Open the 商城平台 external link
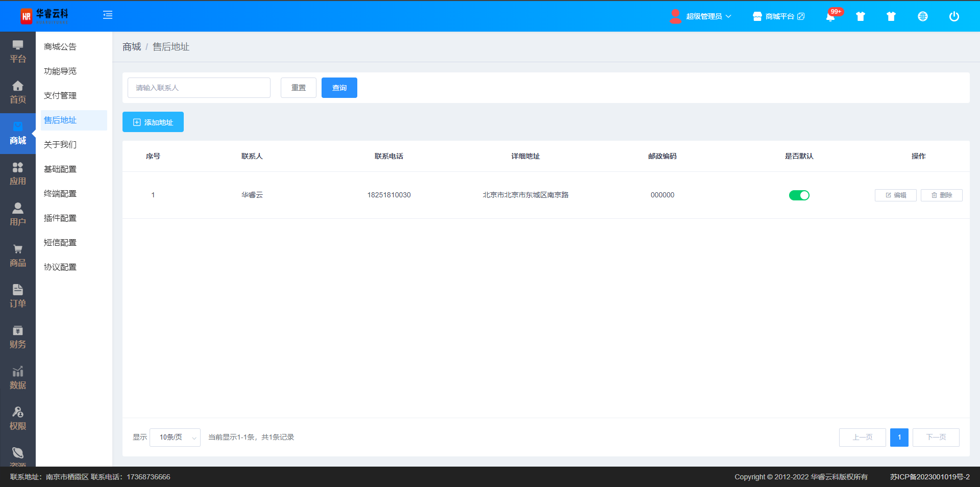Image resolution: width=980 pixels, height=487 pixels. click(x=779, y=16)
